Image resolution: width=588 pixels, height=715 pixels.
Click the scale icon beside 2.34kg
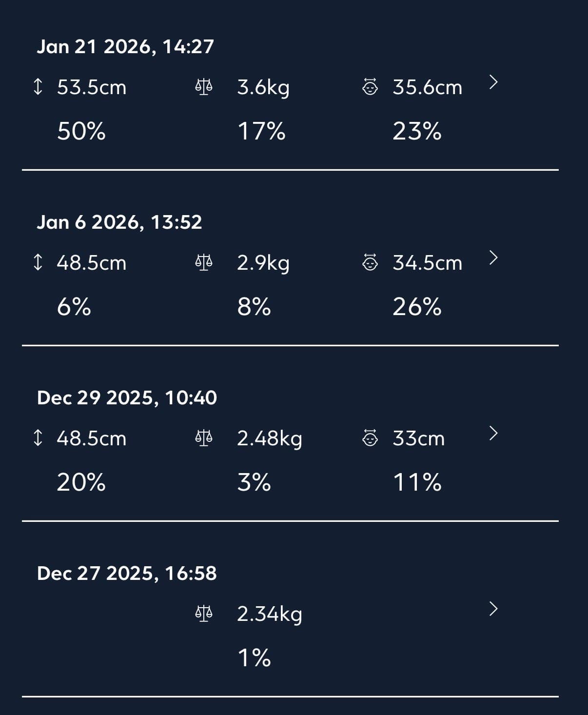click(x=204, y=613)
